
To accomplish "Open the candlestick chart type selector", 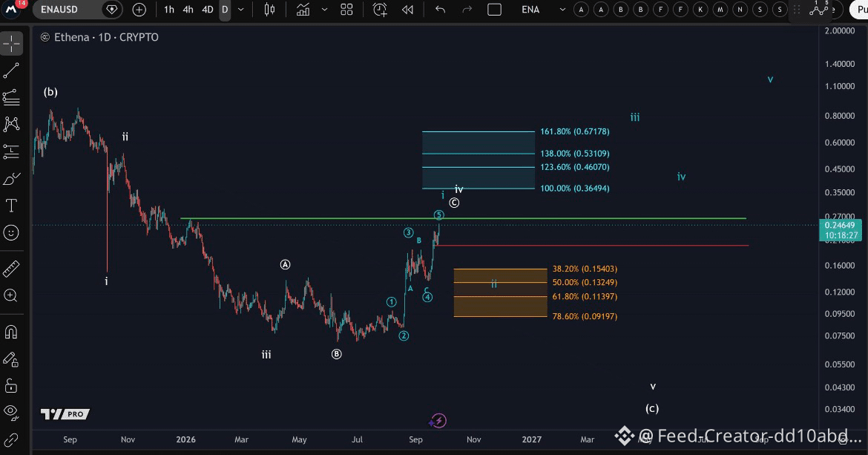I will [269, 10].
